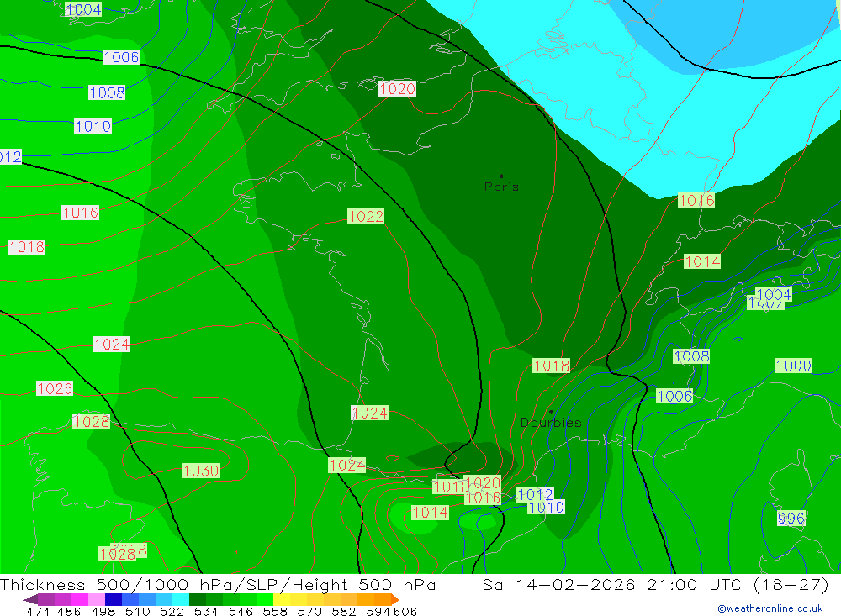The width and height of the screenshot is (841, 616).
Task: Click the red 1020 label above Paris
Action: click(x=397, y=88)
